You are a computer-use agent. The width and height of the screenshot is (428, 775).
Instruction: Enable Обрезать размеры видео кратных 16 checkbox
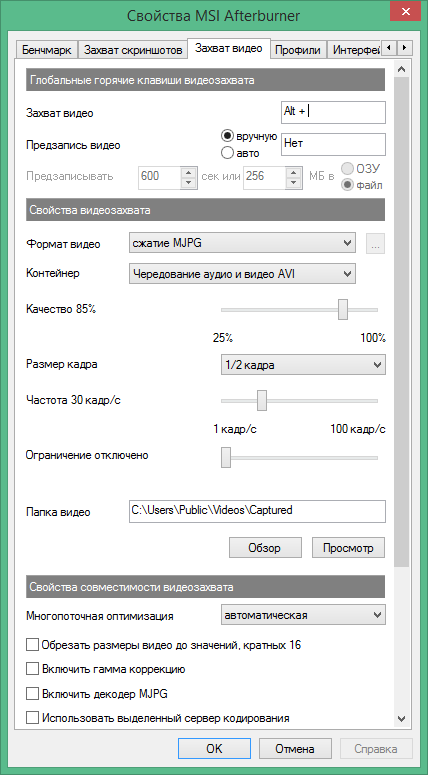[x=32, y=645]
